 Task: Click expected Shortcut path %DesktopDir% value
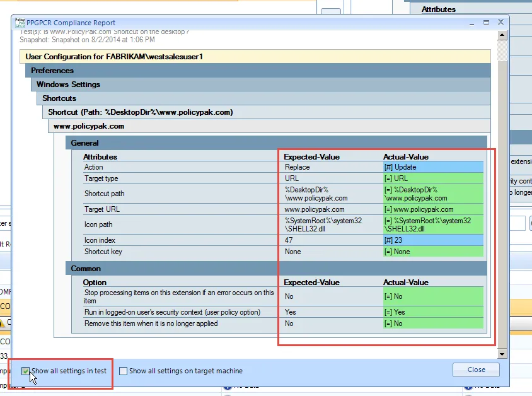[316, 194]
